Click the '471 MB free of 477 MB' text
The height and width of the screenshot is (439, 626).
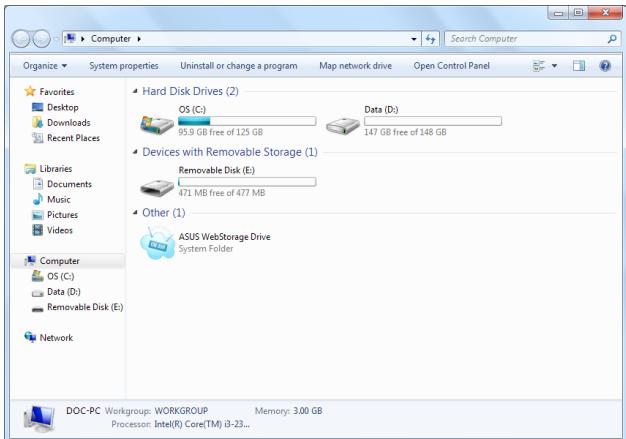(222, 193)
